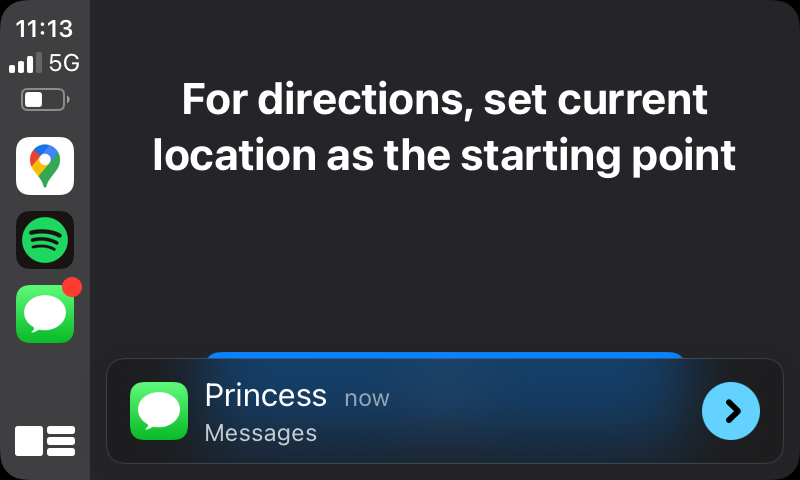This screenshot has height=480, width=800.
Task: Launch the Spotify app icon
Action: point(45,240)
